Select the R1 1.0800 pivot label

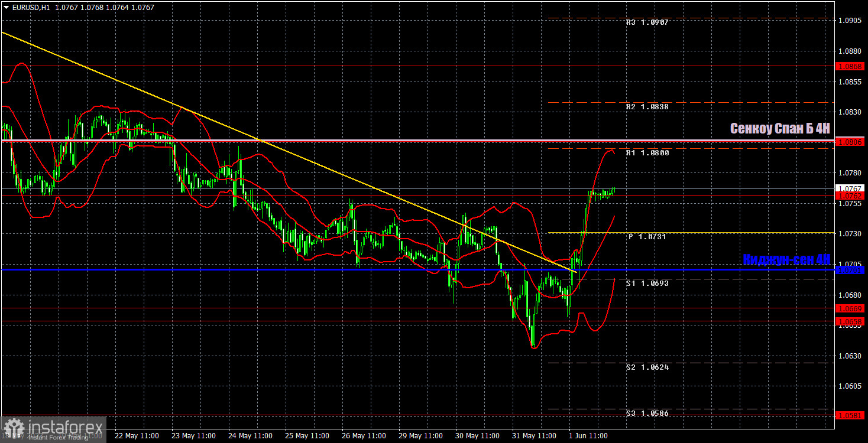pyautogui.click(x=647, y=152)
